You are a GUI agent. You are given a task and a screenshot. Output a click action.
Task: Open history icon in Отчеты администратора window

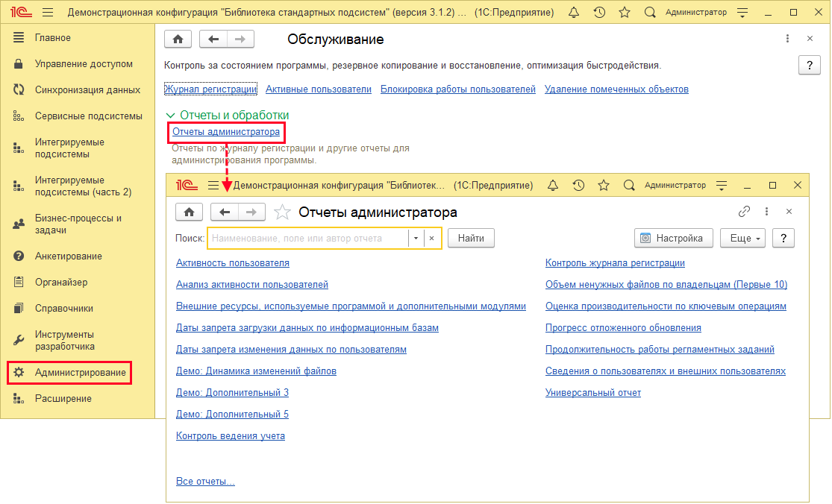coord(578,186)
